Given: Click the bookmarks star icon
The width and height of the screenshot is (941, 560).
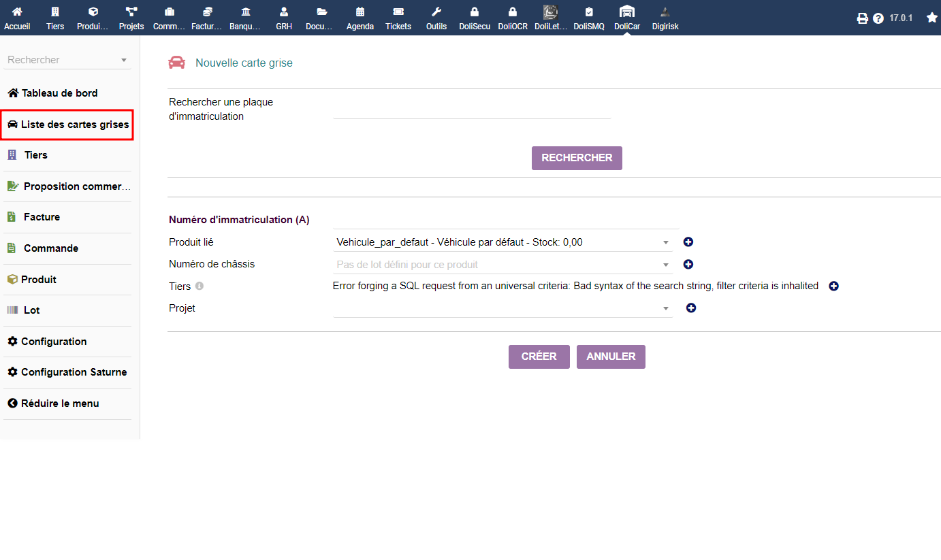Looking at the screenshot, I should [x=931, y=18].
